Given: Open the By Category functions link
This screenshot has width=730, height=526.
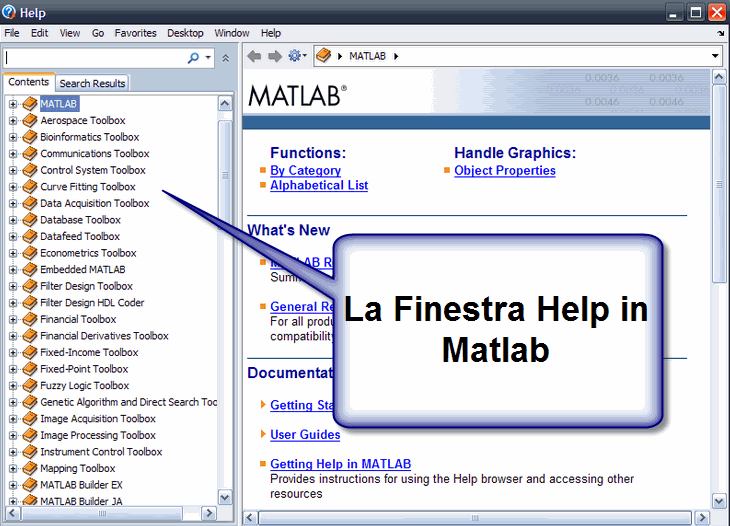Looking at the screenshot, I should pyautogui.click(x=305, y=170).
